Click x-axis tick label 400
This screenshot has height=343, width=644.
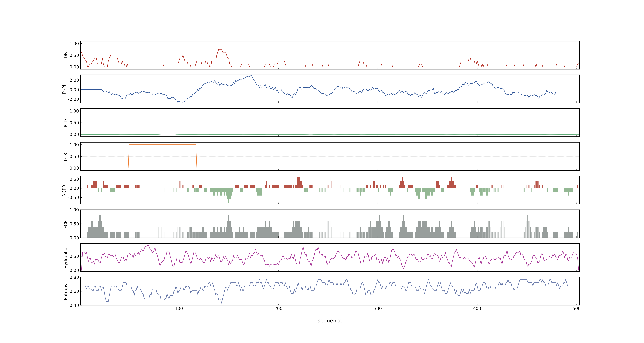coord(477,309)
